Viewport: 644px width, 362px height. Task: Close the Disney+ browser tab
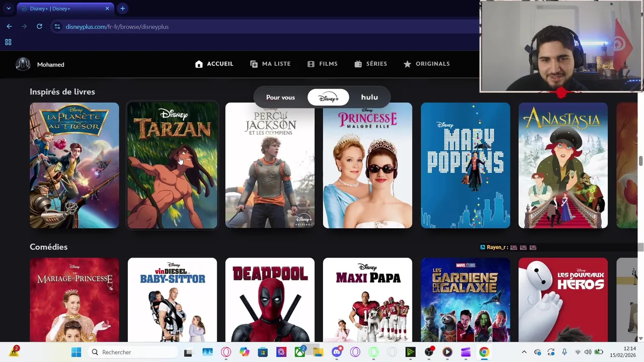coord(107,9)
